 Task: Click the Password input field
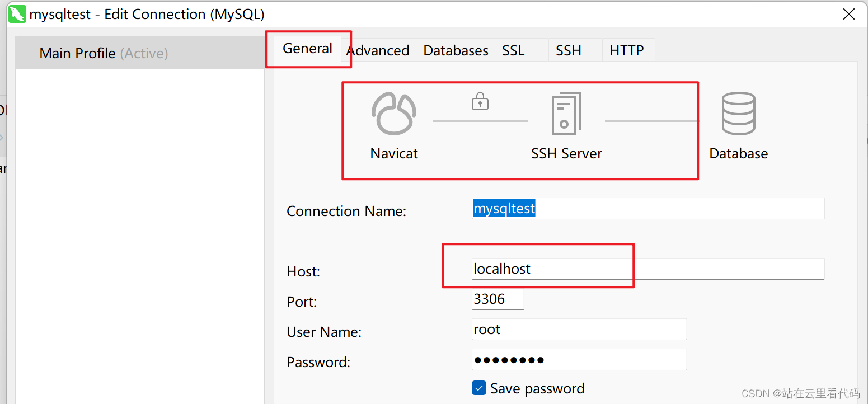pyautogui.click(x=579, y=359)
